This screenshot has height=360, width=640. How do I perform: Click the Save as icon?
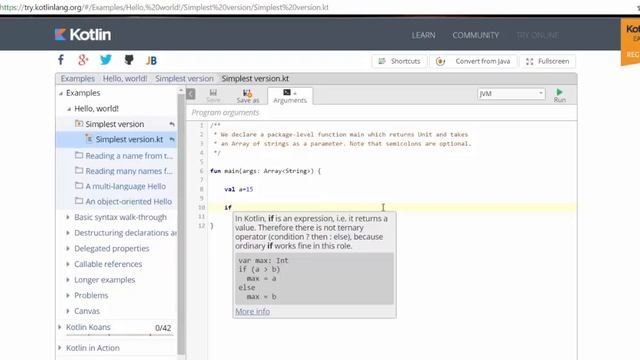[248, 96]
